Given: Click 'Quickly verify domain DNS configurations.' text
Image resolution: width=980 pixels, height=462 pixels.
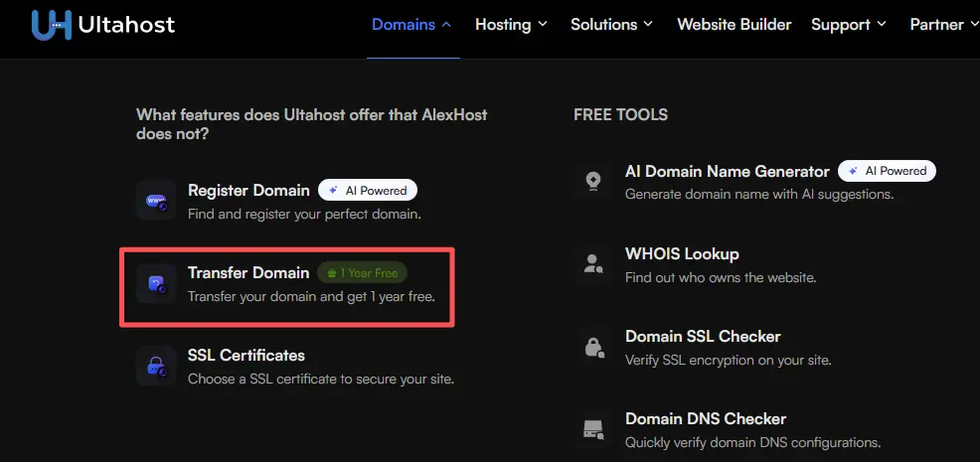Looking at the screenshot, I should pyautogui.click(x=753, y=442).
